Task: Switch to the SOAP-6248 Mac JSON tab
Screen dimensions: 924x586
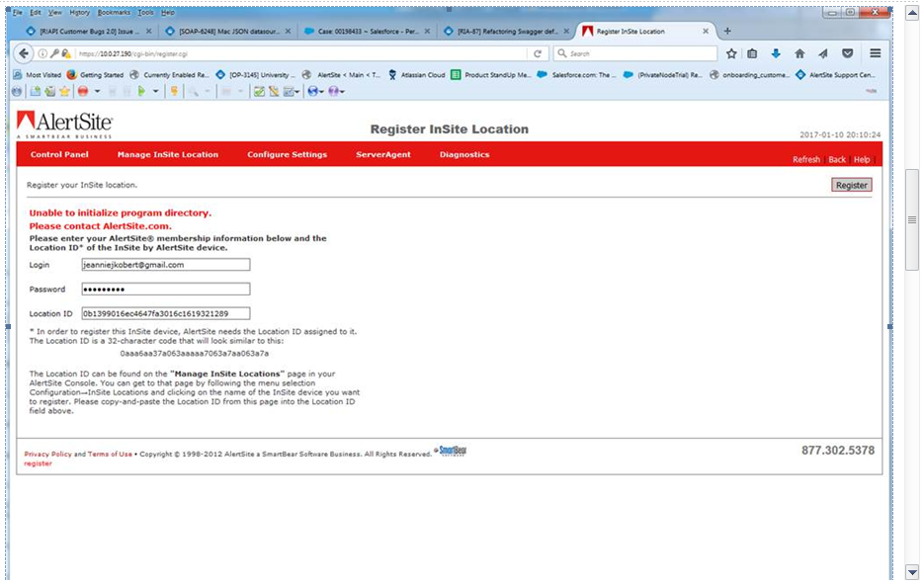Action: pos(228,32)
